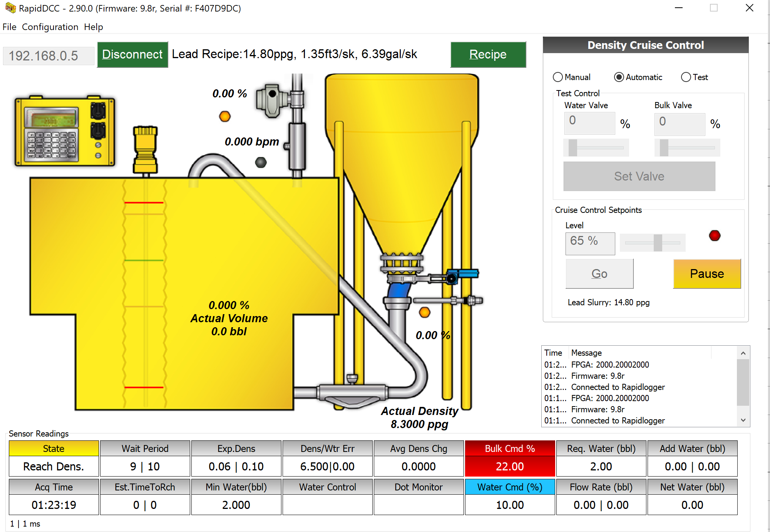Click the Rapidlogger control unit icon

[65, 131]
